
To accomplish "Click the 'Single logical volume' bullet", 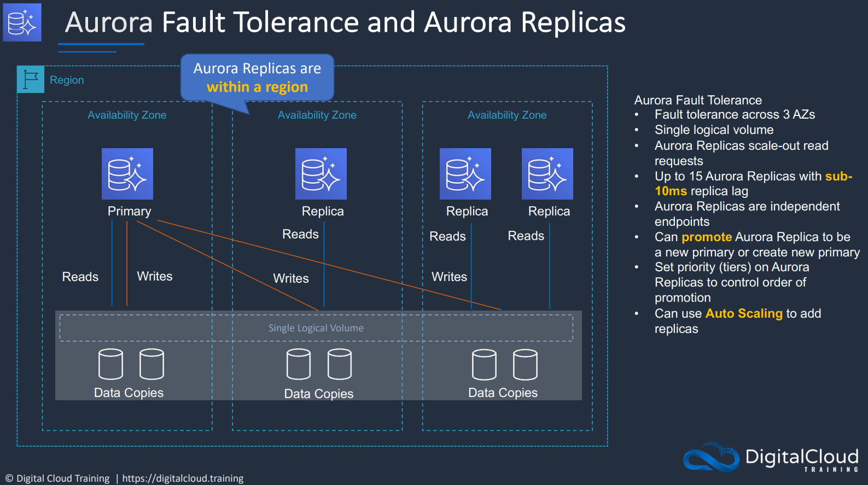I will coord(714,130).
